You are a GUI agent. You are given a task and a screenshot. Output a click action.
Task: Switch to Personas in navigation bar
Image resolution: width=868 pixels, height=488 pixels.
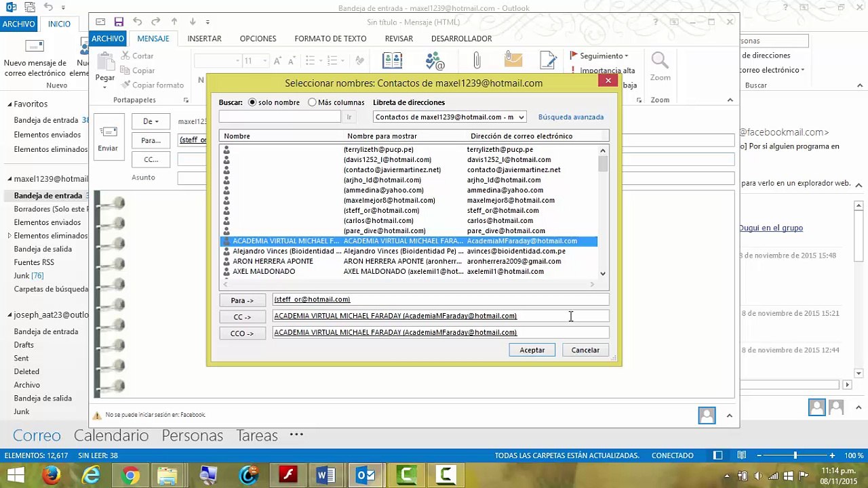[x=193, y=436]
